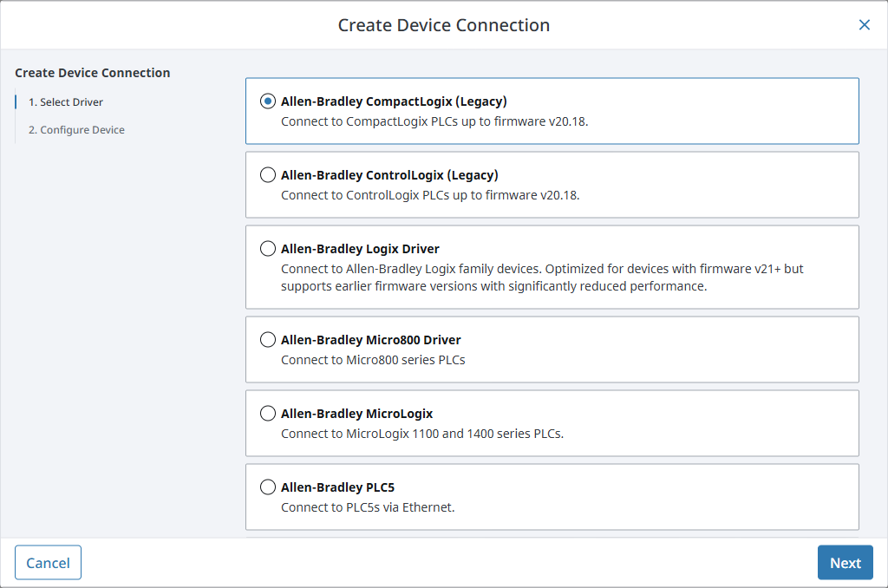Select the Allen-Bradley MicroLogix radio button

(268, 414)
